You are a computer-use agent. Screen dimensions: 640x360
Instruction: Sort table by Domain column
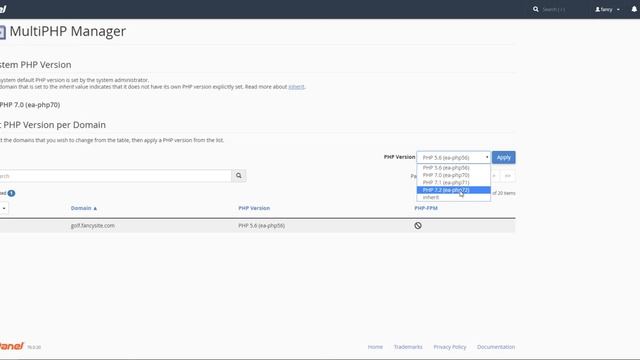tap(84, 208)
